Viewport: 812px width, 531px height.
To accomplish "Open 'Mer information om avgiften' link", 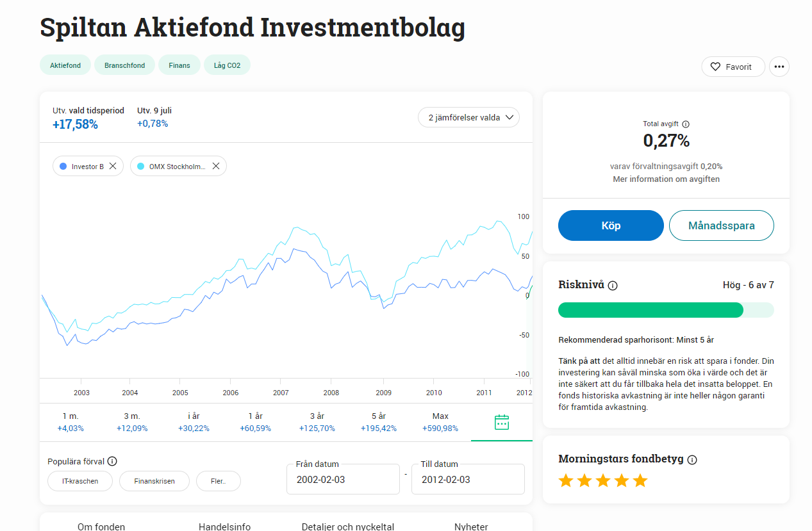I will click(666, 179).
